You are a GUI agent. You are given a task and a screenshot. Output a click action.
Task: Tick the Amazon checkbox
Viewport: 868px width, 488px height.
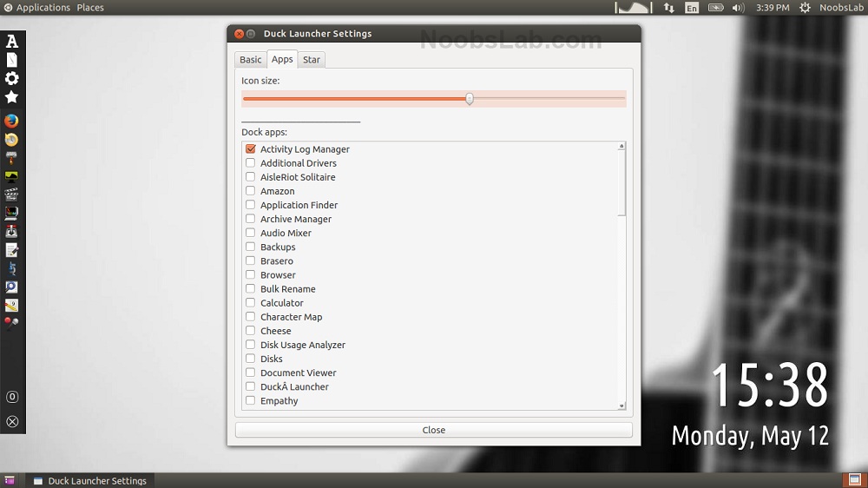click(x=251, y=190)
